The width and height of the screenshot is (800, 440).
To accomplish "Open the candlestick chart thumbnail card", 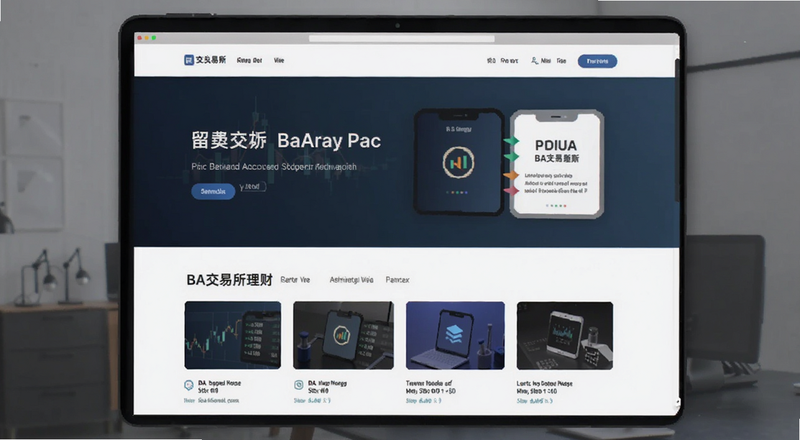I will coord(233,335).
